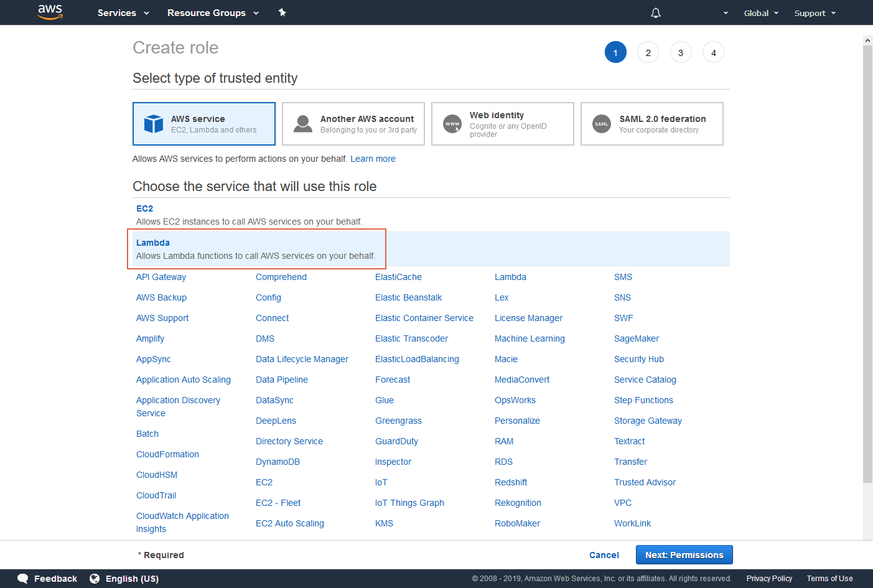Image resolution: width=873 pixels, height=588 pixels.
Task: Click the Learn more link
Action: [x=373, y=159]
